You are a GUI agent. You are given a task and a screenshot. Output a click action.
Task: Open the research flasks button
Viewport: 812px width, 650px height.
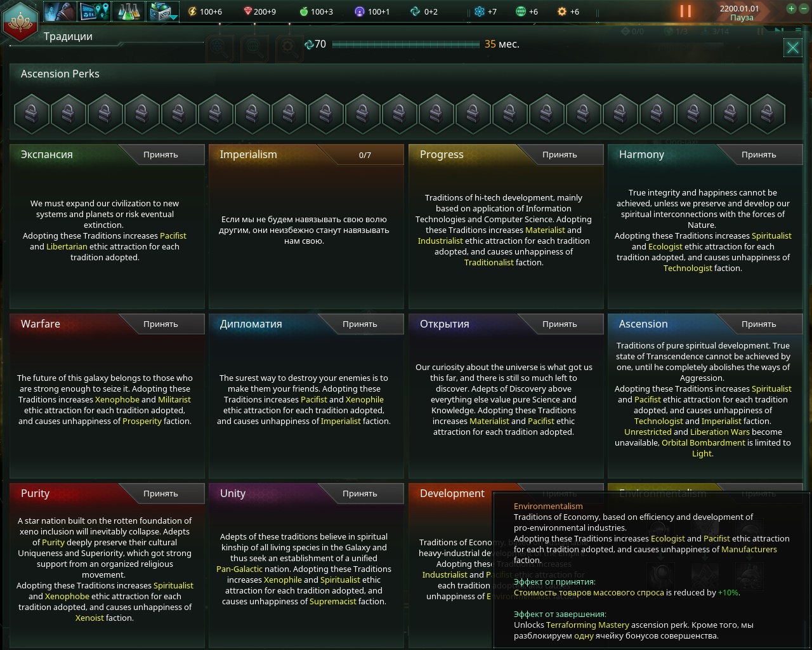[x=129, y=11]
